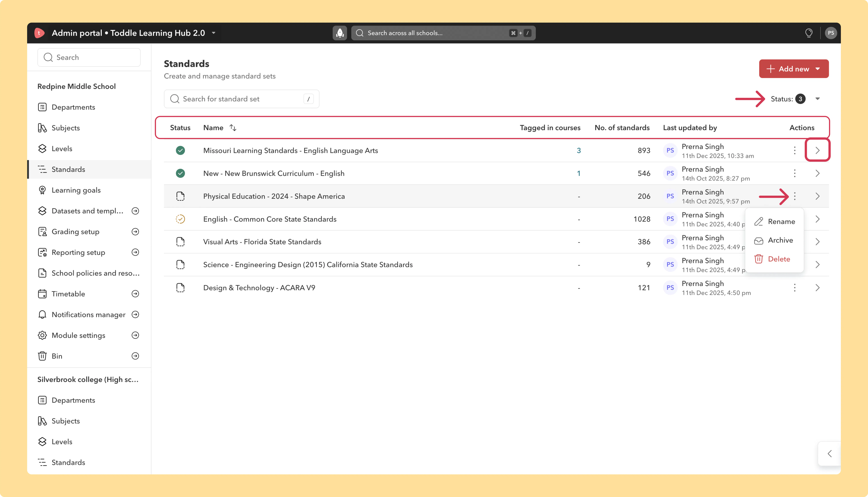Expand New Brunswick Curriculum row chevron
The width and height of the screenshot is (868, 497).
[818, 173]
